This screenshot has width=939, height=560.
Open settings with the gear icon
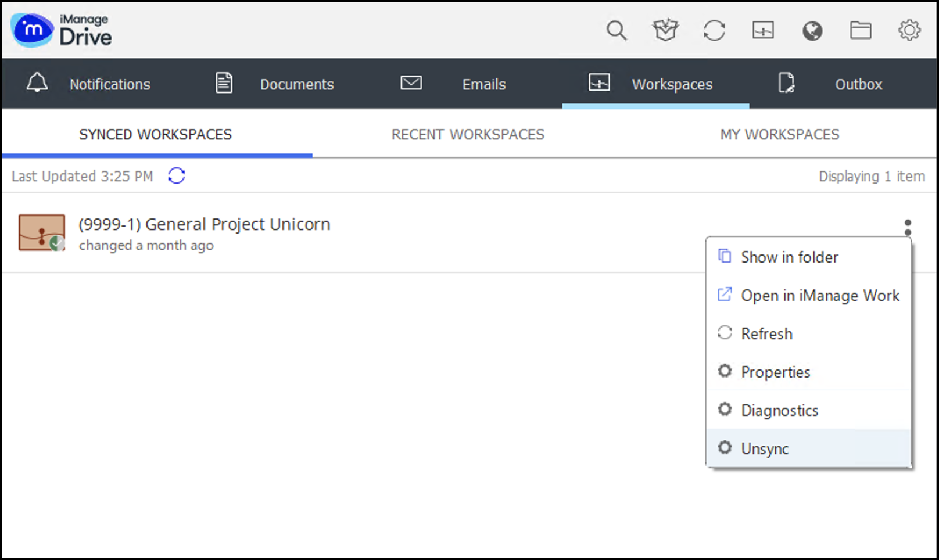tap(909, 30)
